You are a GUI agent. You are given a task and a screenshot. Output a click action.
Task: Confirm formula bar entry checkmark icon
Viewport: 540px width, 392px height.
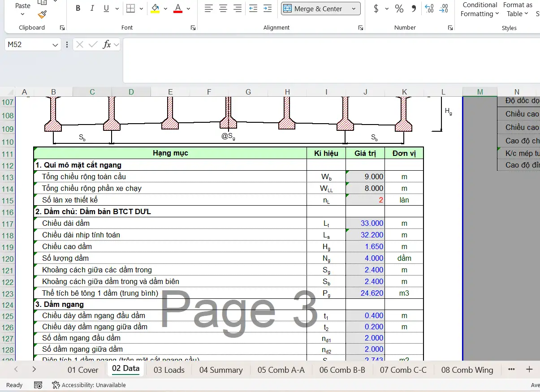pyautogui.click(x=93, y=44)
